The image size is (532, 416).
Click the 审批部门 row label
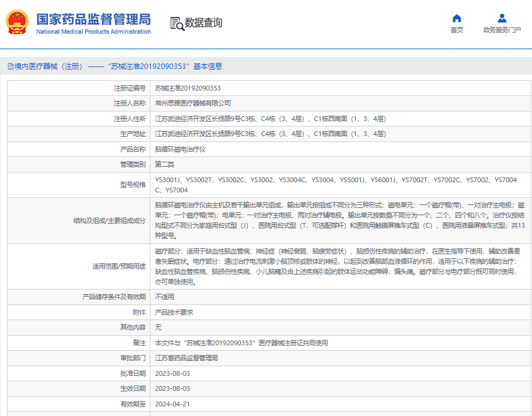point(132,358)
